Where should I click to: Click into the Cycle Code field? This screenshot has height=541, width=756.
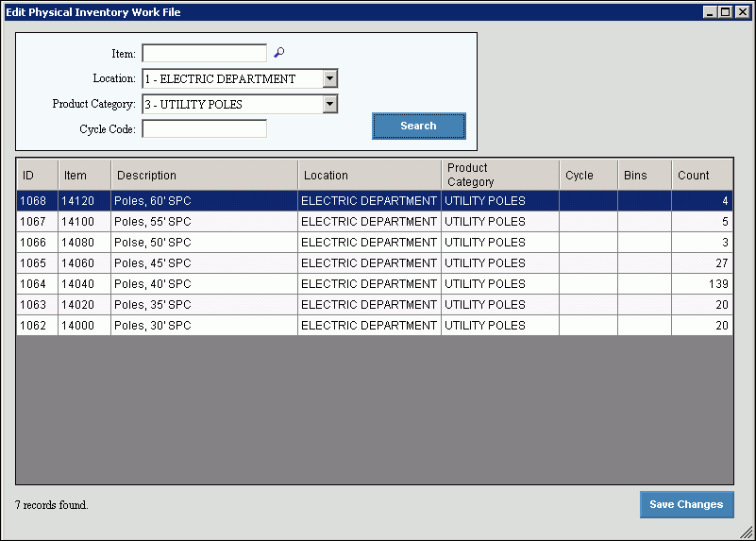tap(204, 129)
